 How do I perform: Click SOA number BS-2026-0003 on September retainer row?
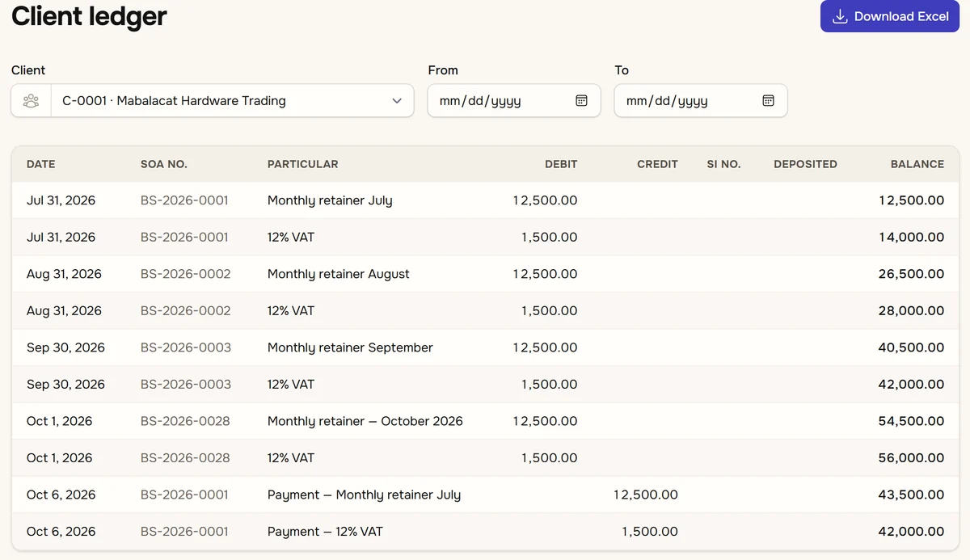(x=185, y=347)
